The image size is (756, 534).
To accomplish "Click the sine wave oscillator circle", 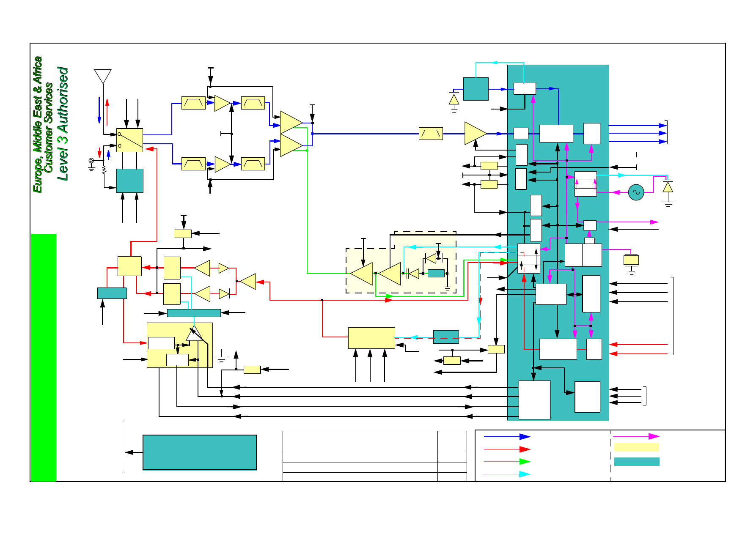I will click(636, 192).
